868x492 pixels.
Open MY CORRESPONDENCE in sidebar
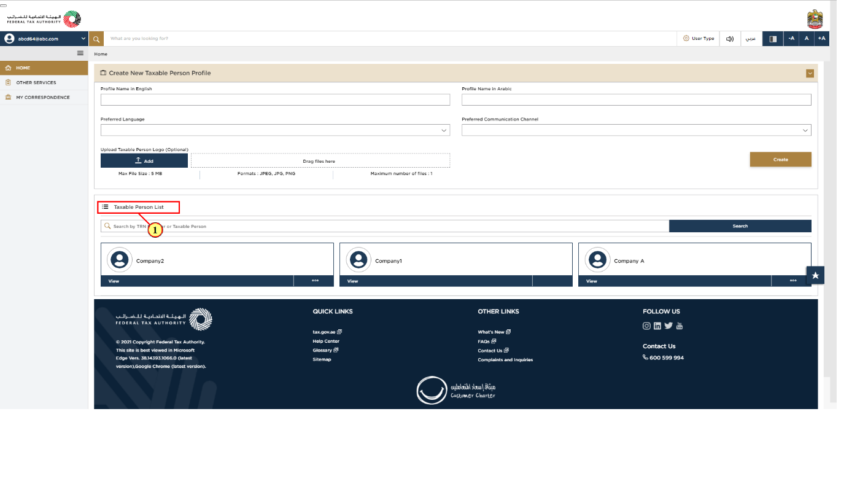click(x=44, y=97)
